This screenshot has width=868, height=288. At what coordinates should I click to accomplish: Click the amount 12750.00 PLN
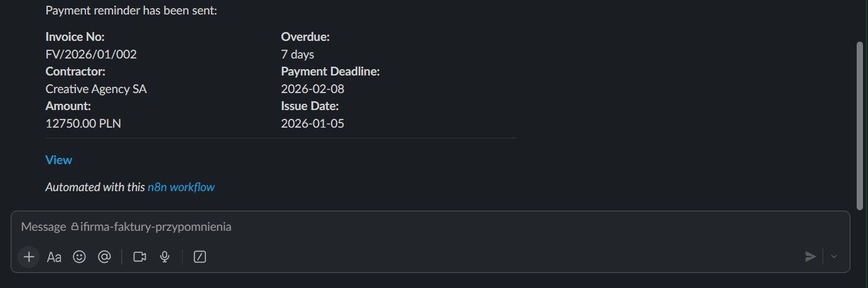pyautogui.click(x=83, y=124)
